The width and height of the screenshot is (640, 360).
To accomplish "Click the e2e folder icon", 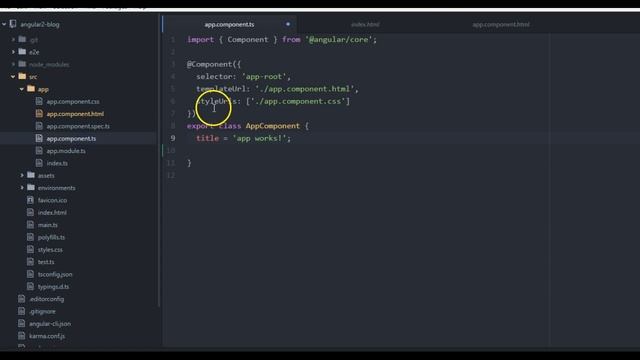I will tap(22, 51).
